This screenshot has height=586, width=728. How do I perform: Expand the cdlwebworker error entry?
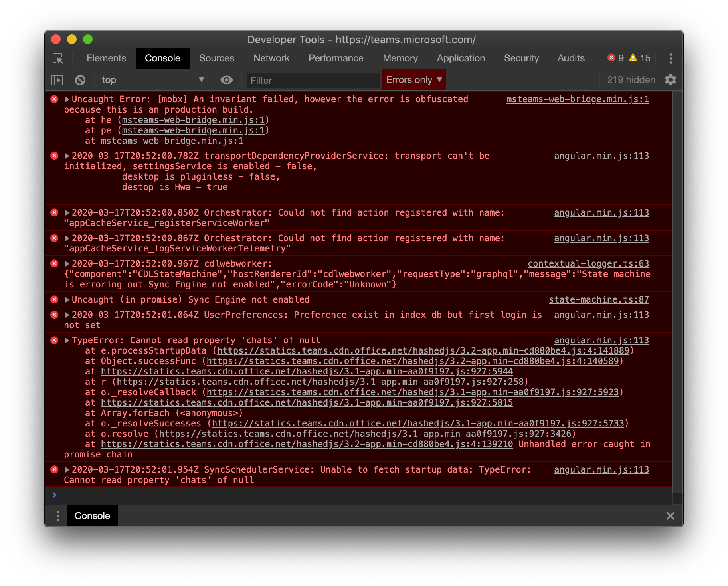click(x=67, y=264)
